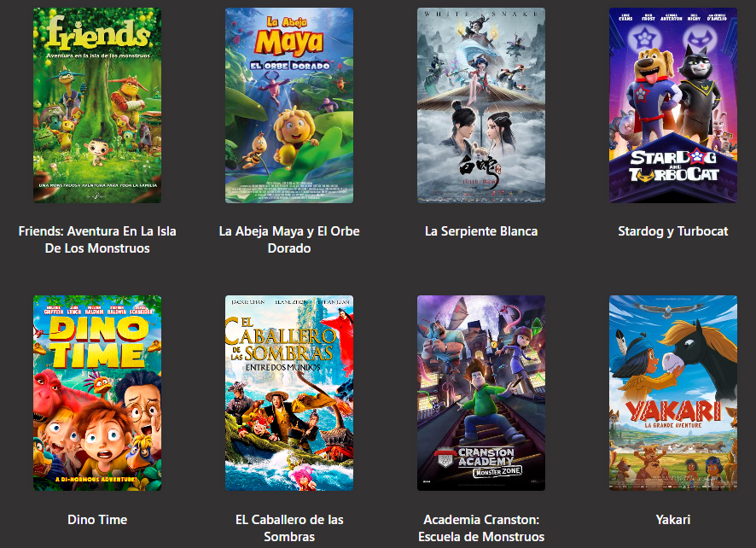Select the EL Caballero de las Sombras poster
The image size is (756, 548).
pyautogui.click(x=288, y=394)
